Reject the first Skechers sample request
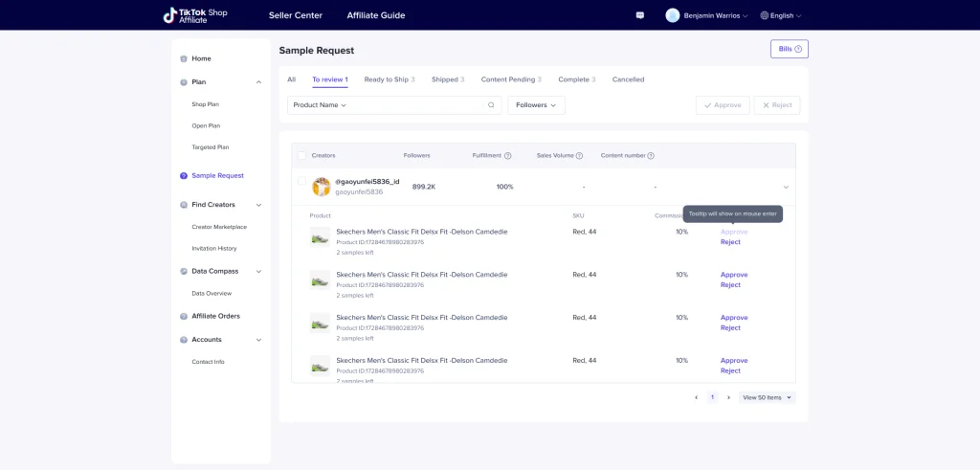Screen dimensions: 980x470 [730, 242]
